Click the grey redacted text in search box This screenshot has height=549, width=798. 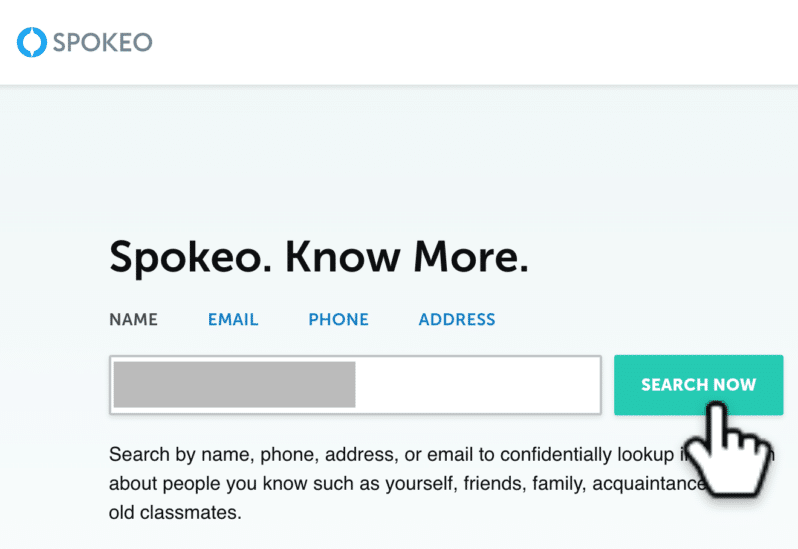pos(234,385)
